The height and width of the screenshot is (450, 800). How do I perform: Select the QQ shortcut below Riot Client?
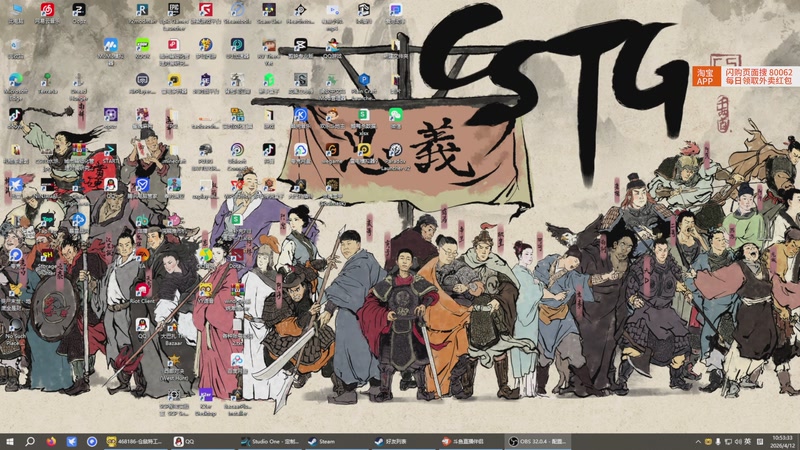[142, 328]
